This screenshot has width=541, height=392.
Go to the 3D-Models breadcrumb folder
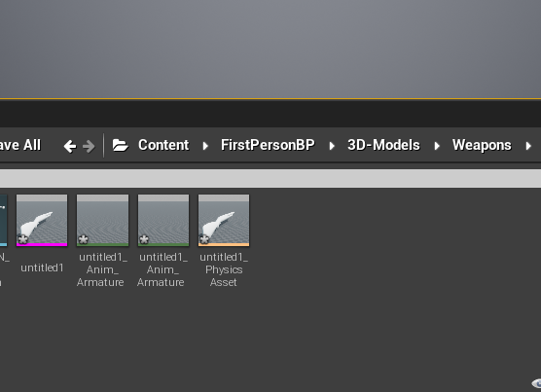(x=383, y=145)
